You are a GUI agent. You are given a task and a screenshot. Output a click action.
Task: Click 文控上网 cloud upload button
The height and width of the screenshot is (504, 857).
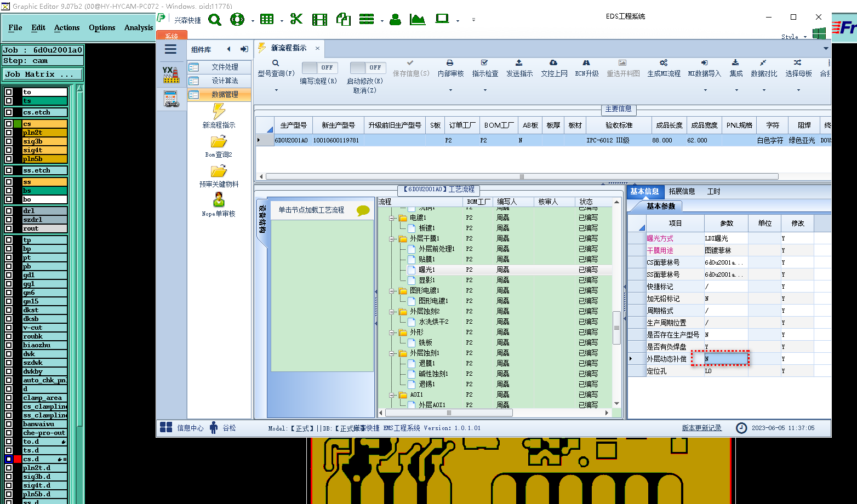554,68
